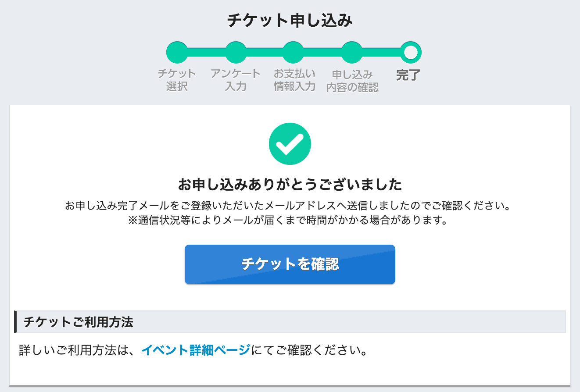580x392 pixels.
Task: Click progress bar between チケット選択 and アンケート入力
Action: coord(206,53)
